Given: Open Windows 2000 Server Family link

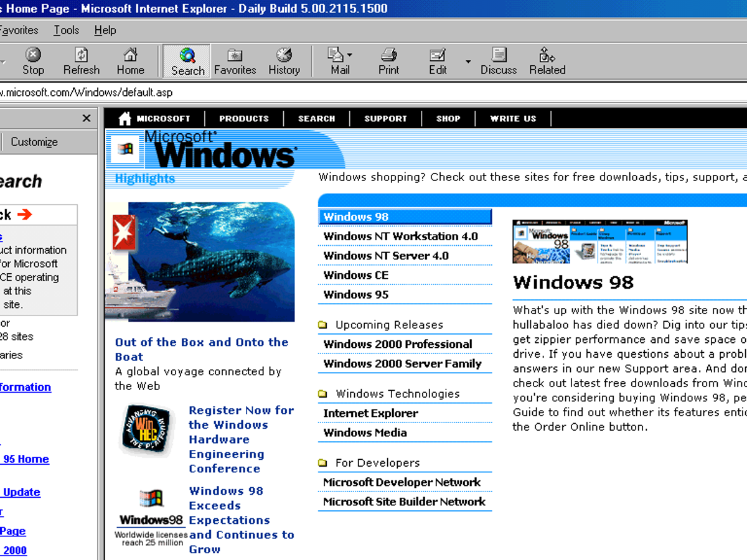Looking at the screenshot, I should pyautogui.click(x=402, y=363).
